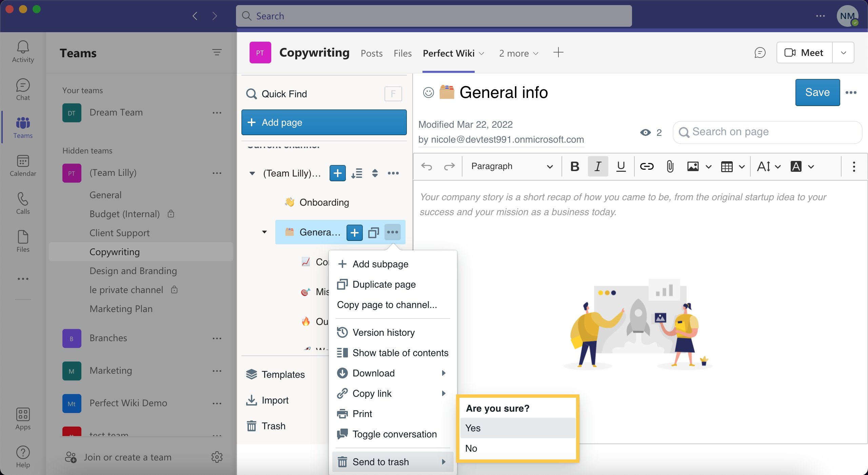868x475 pixels.
Task: Toggle bold formatting
Action: tap(575, 166)
